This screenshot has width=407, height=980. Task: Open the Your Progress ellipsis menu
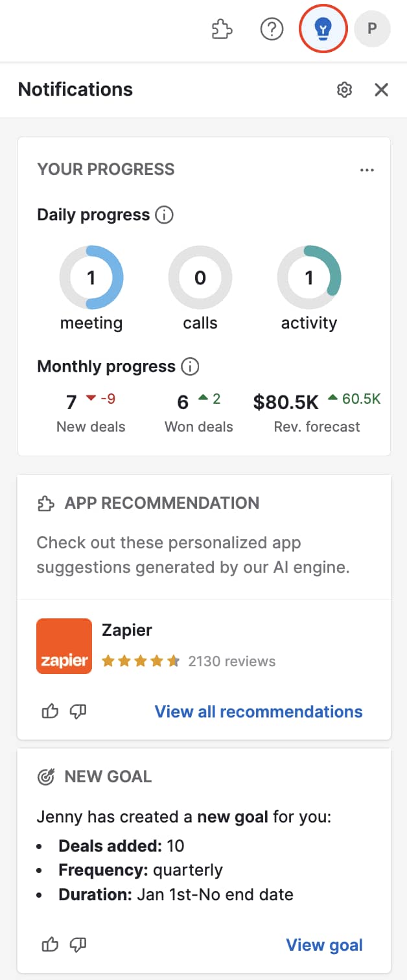[x=367, y=169]
